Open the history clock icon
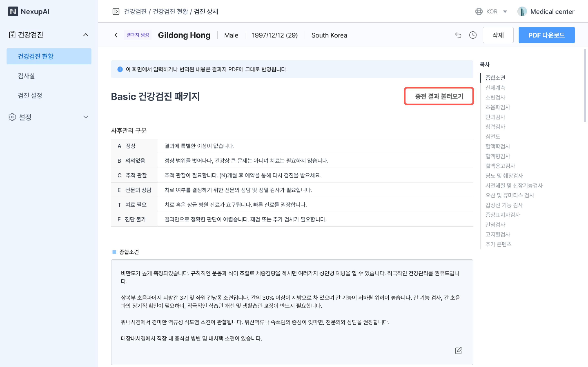 (x=473, y=35)
